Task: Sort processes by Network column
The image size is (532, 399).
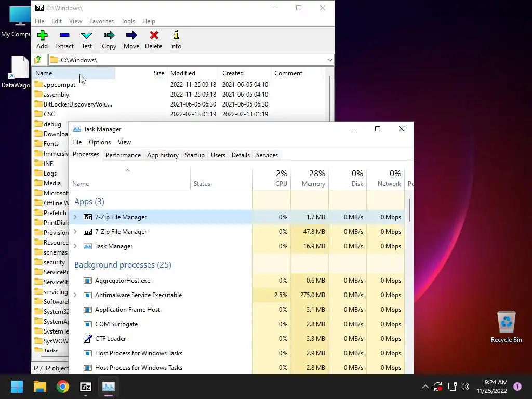Action: [x=386, y=179]
